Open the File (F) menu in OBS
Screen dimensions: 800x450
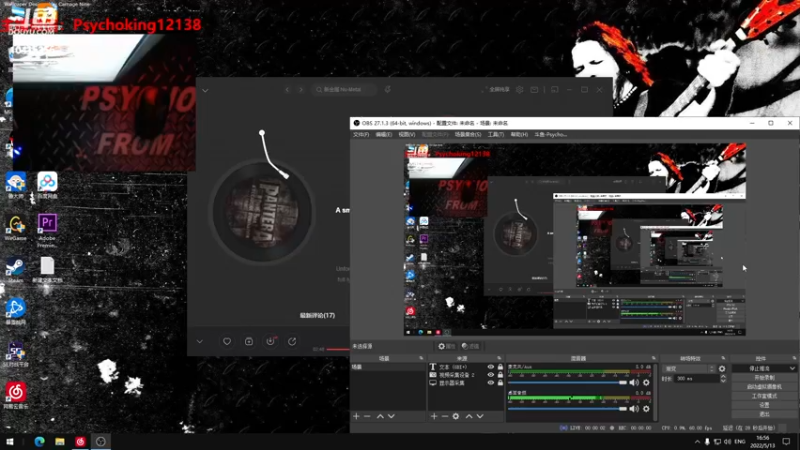click(361, 135)
